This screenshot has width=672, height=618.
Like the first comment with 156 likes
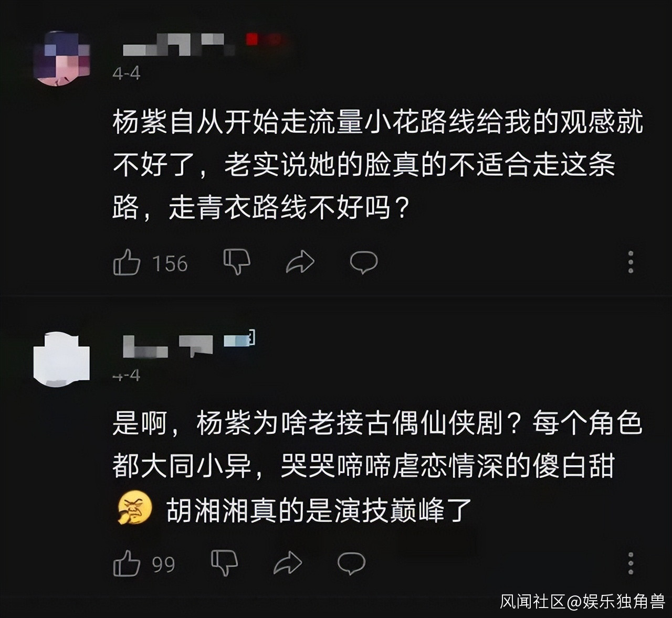coord(127,262)
